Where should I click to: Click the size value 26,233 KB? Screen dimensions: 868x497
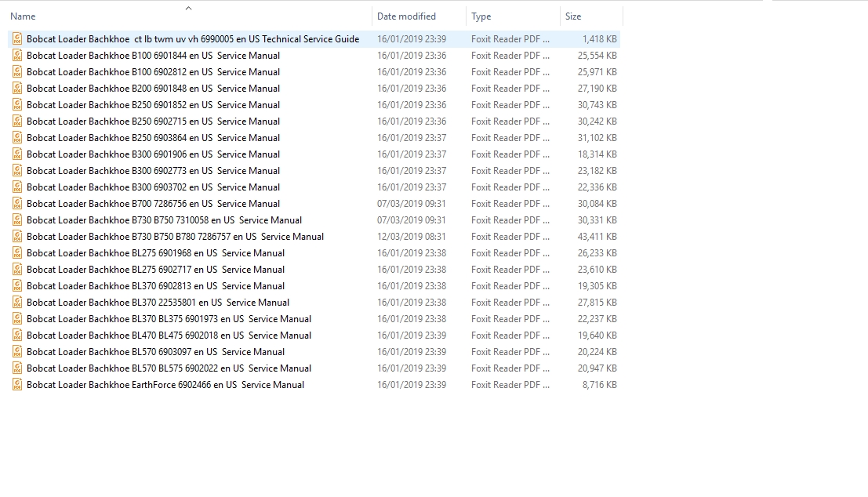597,253
